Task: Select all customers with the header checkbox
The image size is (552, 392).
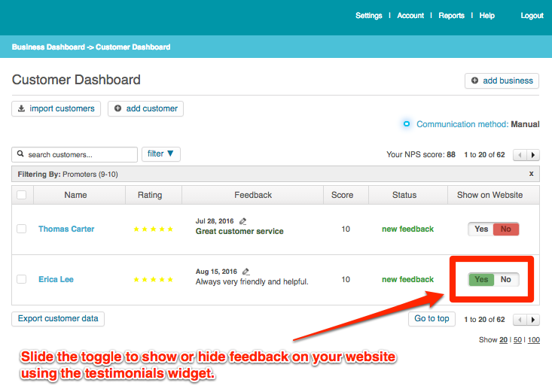Action: pos(22,195)
